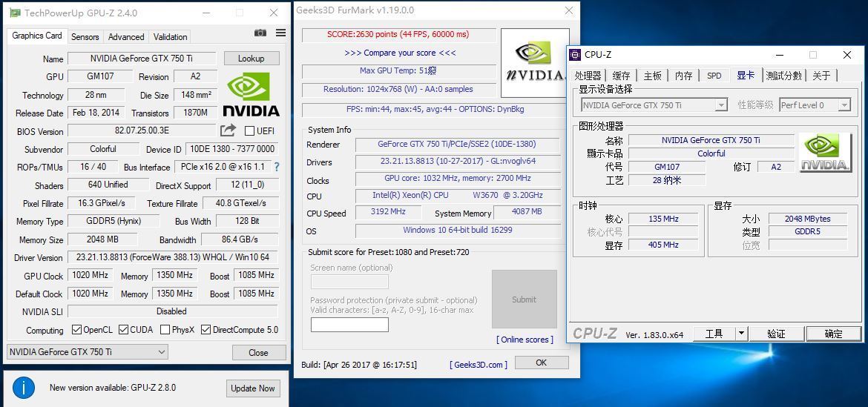Open the Validation tab in GPU-Z
The image size is (868, 407).
(x=170, y=37)
